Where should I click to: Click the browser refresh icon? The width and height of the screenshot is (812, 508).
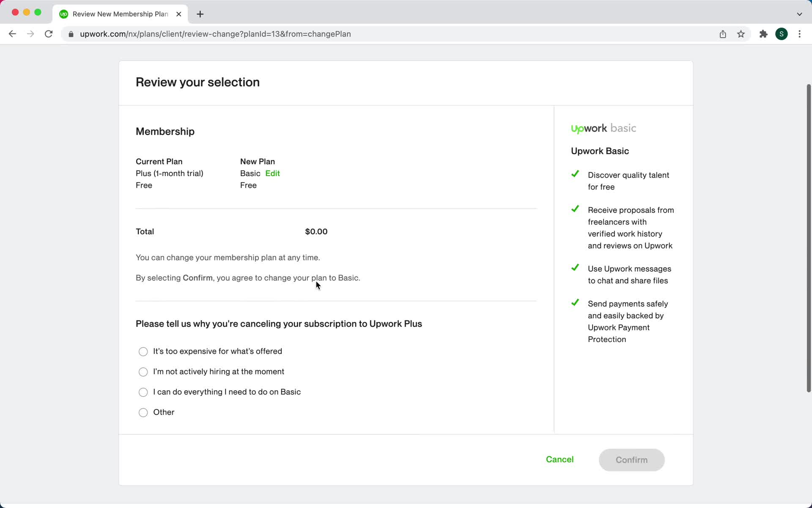pyautogui.click(x=49, y=33)
